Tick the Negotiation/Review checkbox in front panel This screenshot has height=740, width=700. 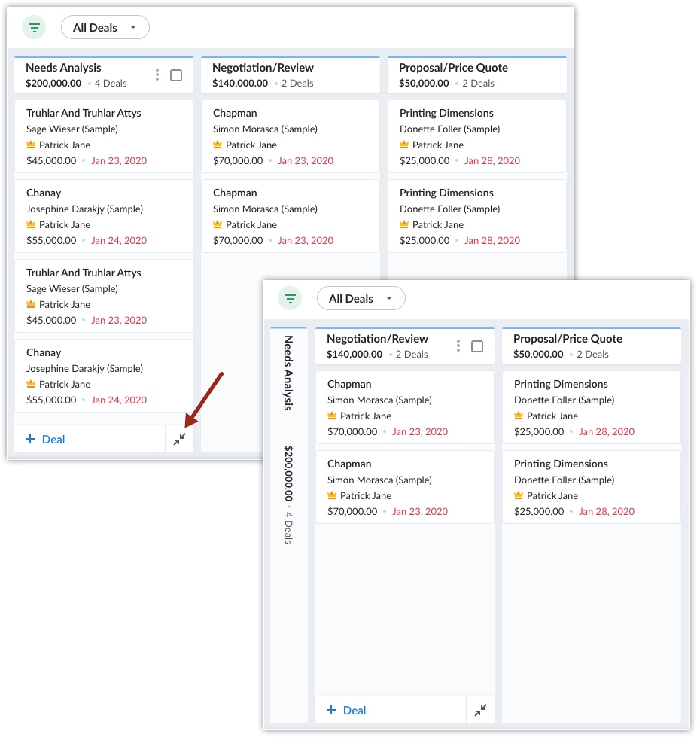[x=477, y=346]
